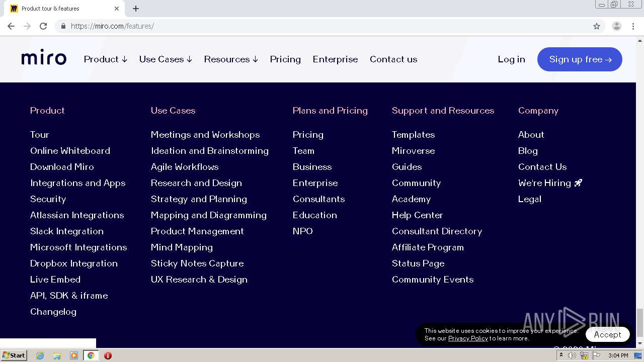
Task: Click the volume tray icon
Action: click(572, 355)
